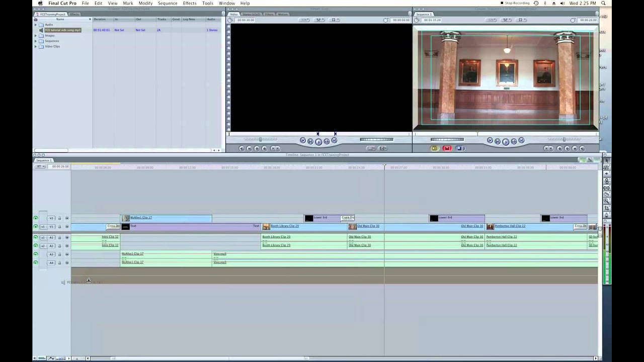Click the Name column header in Browser
The width and height of the screenshot is (644, 362).
(x=60, y=19)
